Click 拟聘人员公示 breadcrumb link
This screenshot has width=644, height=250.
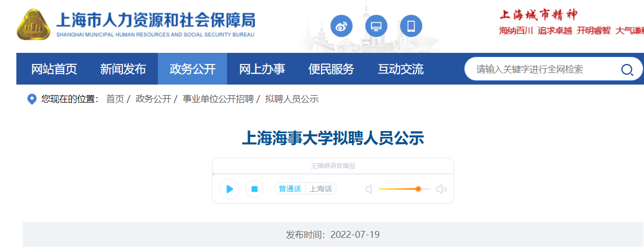(292, 99)
